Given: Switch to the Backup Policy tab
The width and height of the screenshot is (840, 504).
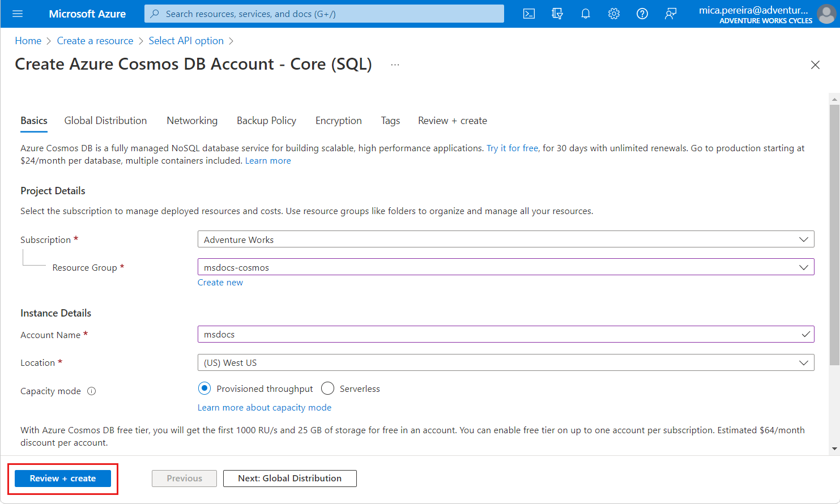Looking at the screenshot, I should pos(266,121).
